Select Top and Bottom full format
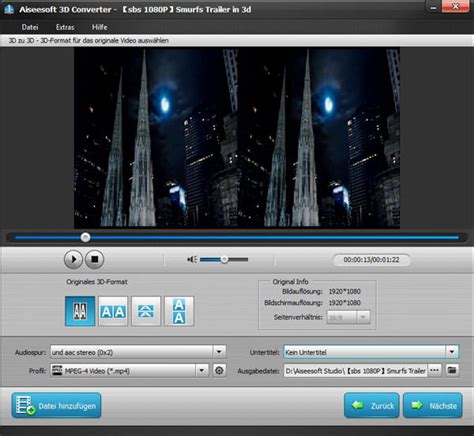Viewport: 474px width, 436px height. 179,311
